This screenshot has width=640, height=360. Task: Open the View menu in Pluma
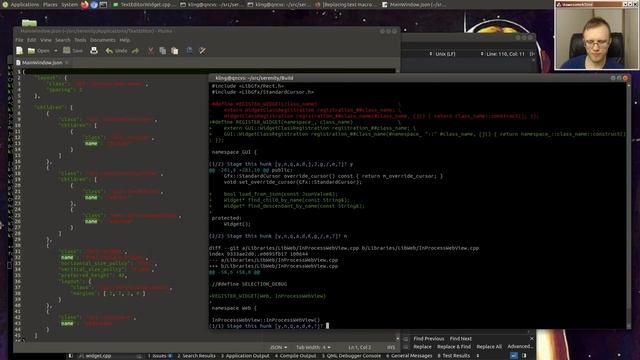(x=46, y=40)
